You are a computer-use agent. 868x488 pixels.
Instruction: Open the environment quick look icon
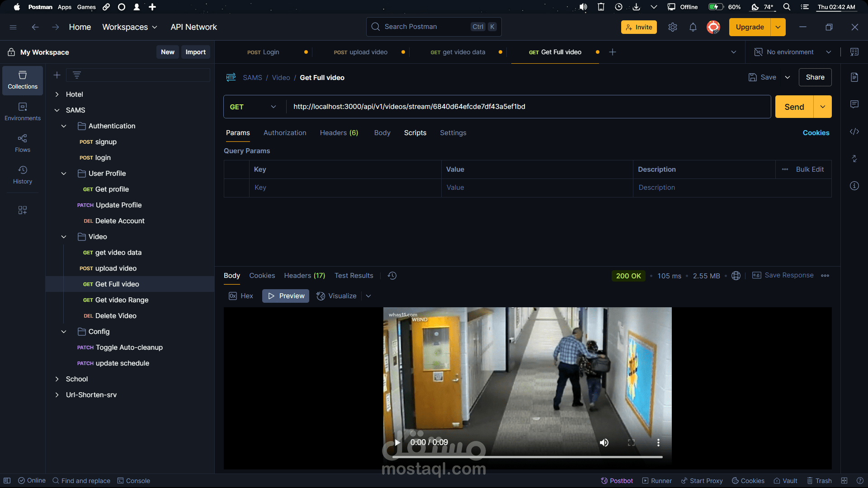[x=854, y=52]
